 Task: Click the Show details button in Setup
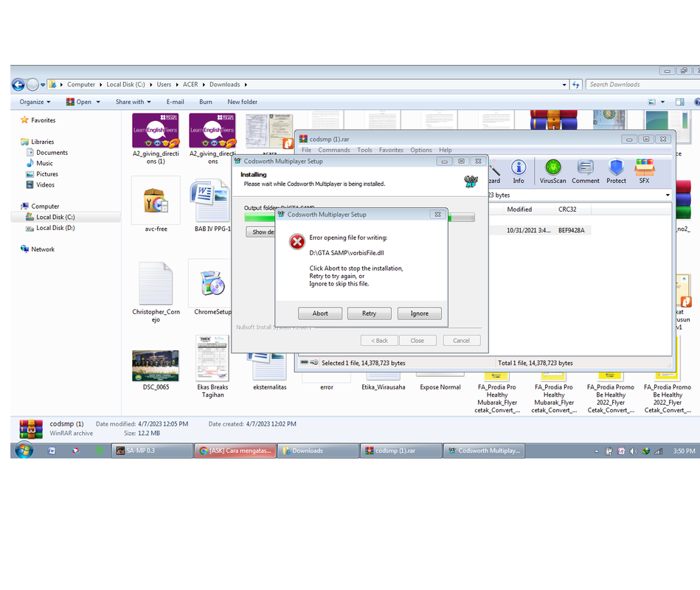(260, 232)
